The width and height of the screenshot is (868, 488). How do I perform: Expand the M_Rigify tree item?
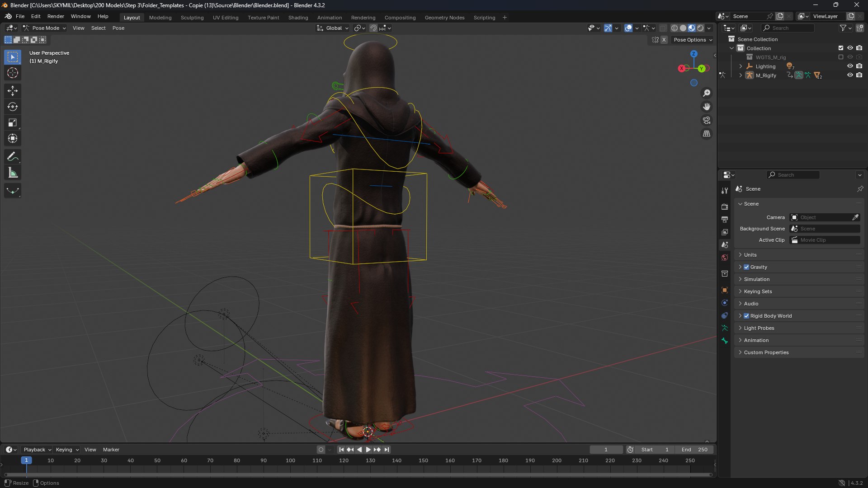741,75
